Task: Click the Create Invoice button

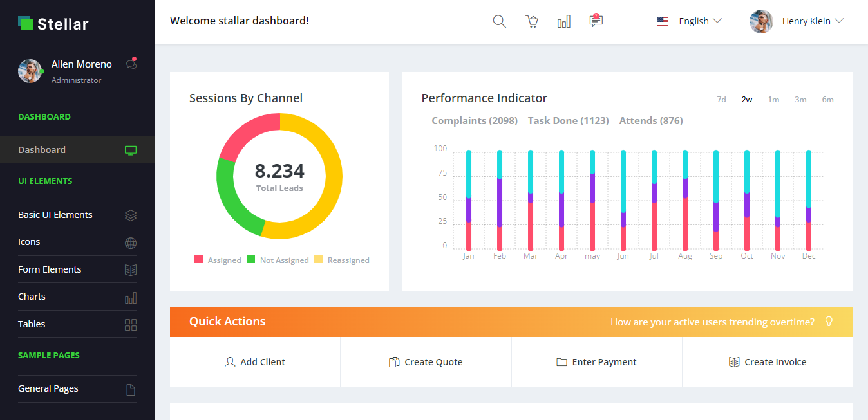Action: point(768,362)
